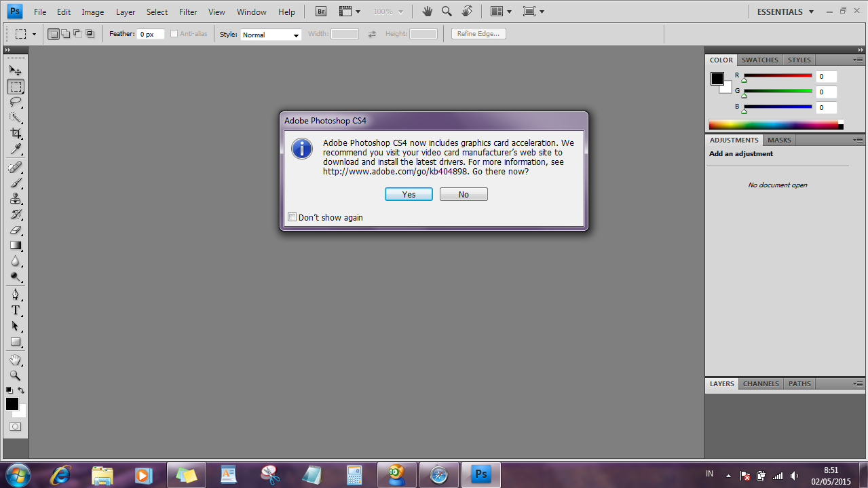This screenshot has height=488, width=868.
Task: Click the R color slider
Action: point(778,76)
